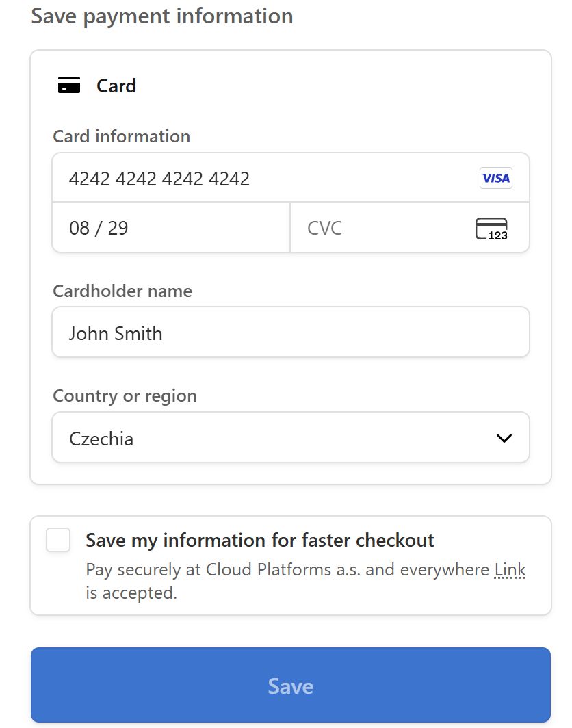
Task: Click the 'Cardholder name' field label
Action: coord(122,291)
